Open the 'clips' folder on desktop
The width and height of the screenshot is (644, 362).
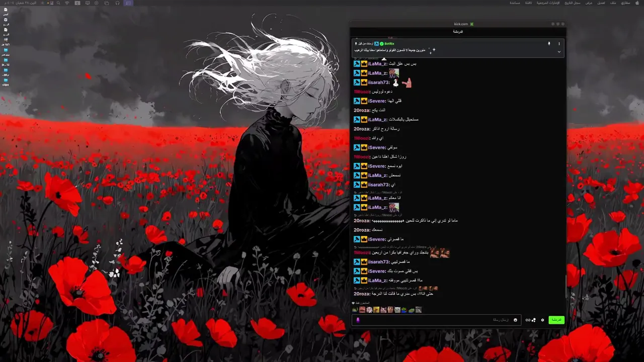coord(6,81)
